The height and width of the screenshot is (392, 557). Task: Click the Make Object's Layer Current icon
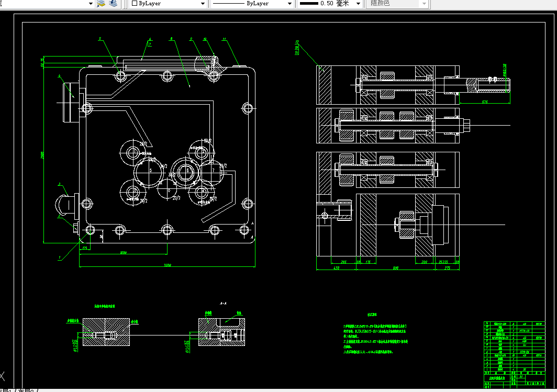101,4
